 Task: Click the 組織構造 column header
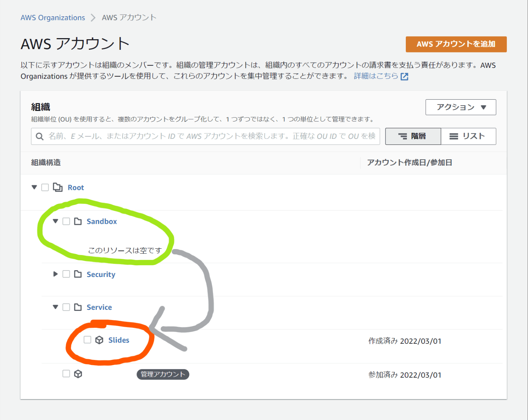point(46,163)
